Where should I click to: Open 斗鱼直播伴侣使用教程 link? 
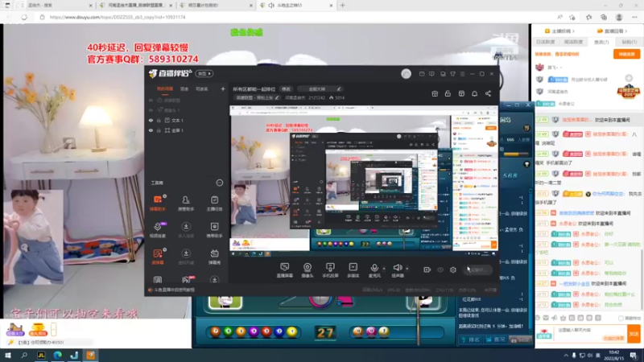pyautogui.click(x=174, y=290)
